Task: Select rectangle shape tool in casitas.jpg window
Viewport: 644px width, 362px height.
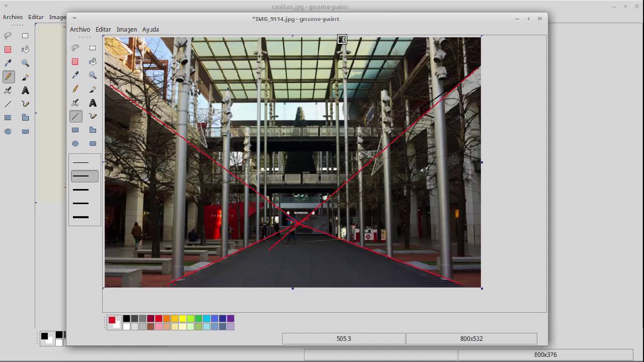Action: click(8, 118)
